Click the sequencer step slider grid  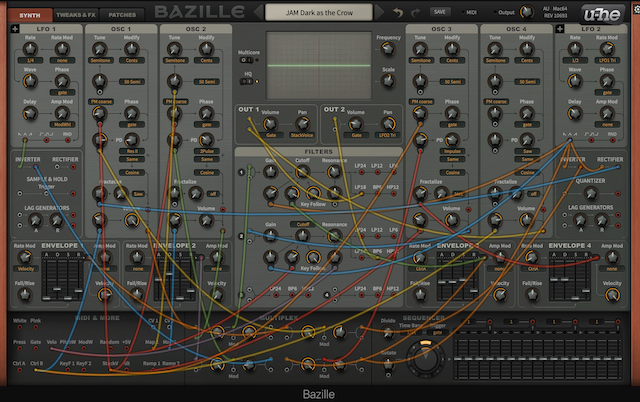coord(538,358)
